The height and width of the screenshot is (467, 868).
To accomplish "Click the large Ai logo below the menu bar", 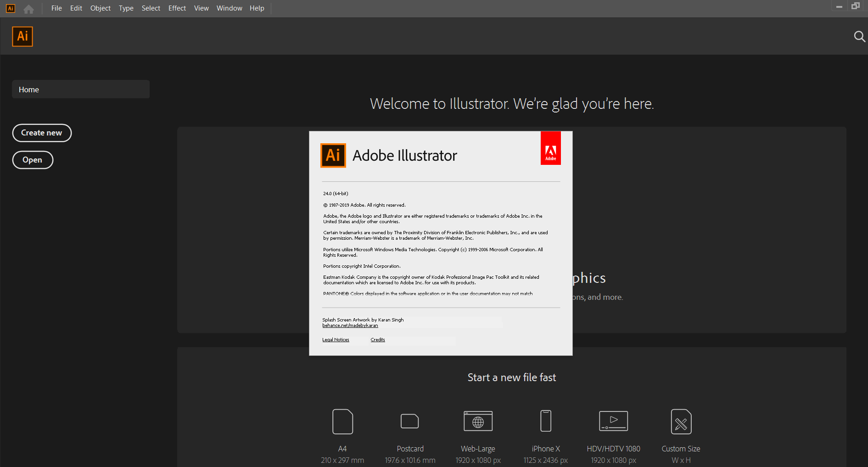I will [x=22, y=36].
